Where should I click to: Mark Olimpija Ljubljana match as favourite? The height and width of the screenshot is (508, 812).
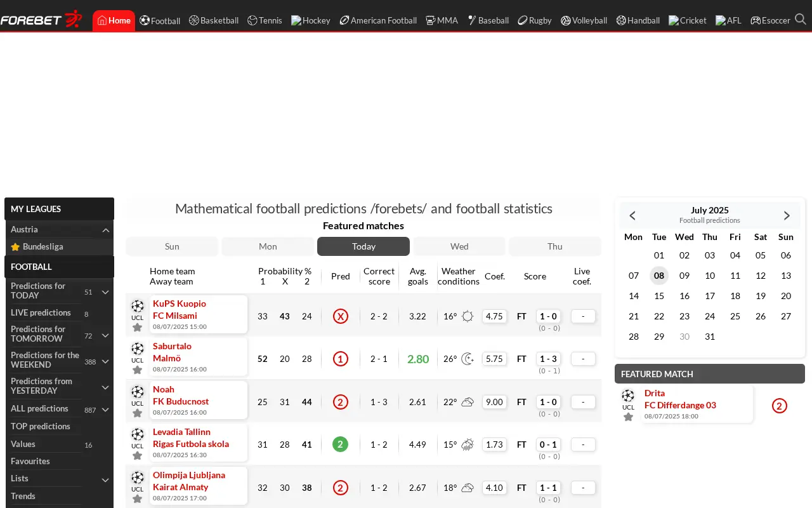click(x=138, y=499)
